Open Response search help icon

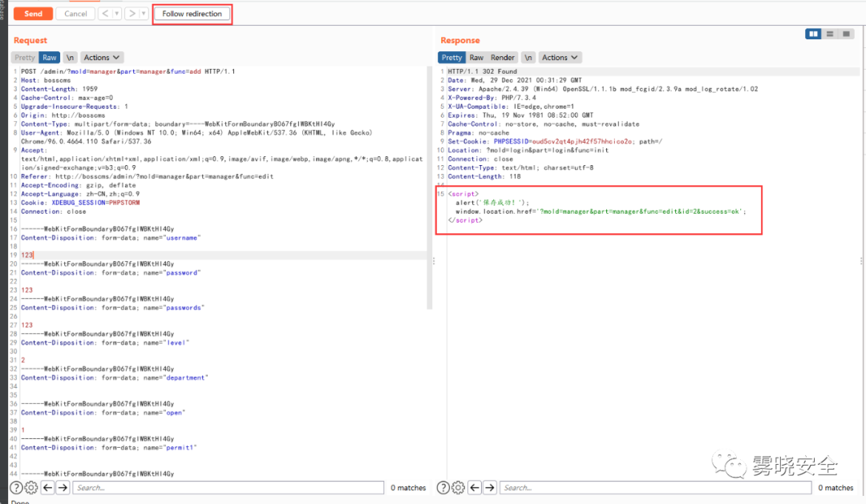pos(443,487)
